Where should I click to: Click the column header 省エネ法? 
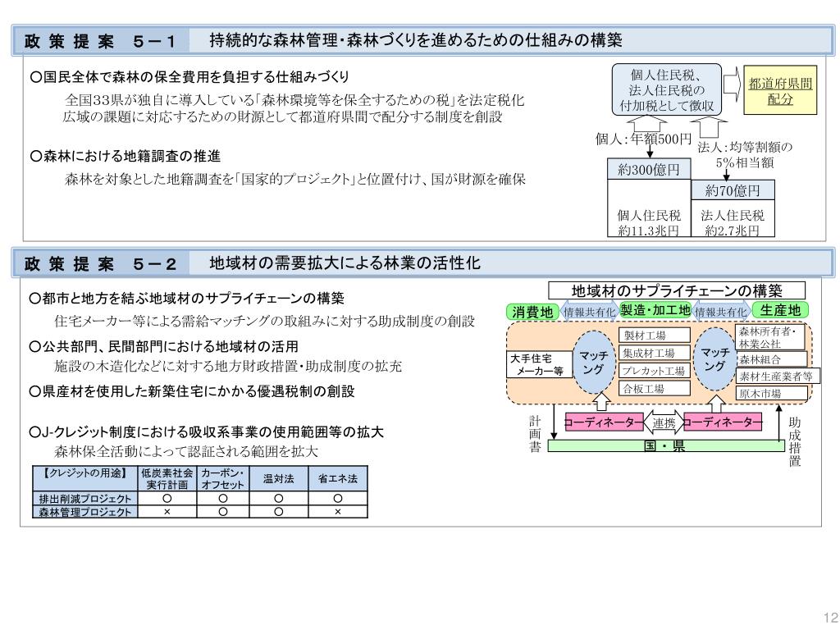[337, 479]
